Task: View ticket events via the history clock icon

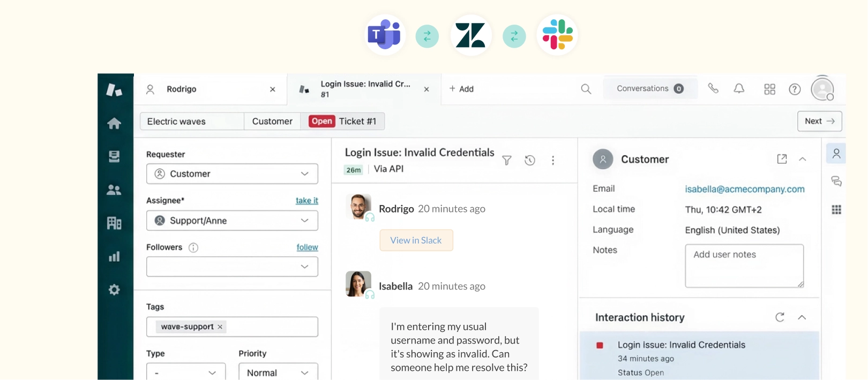Action: click(530, 160)
